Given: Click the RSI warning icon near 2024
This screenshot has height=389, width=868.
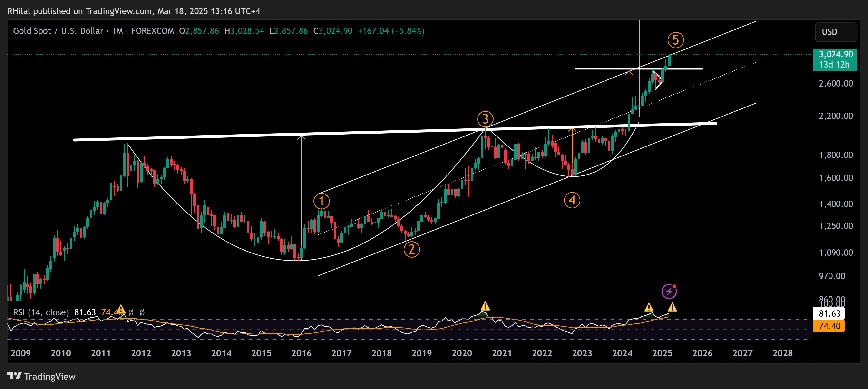Looking at the screenshot, I should coord(649,307).
